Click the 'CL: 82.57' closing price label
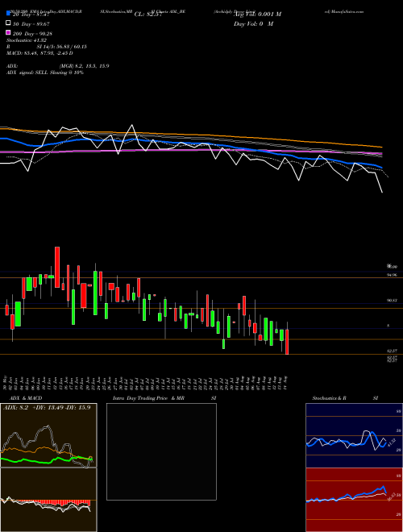Screen dimensions: 403x532 pyautogui.click(x=149, y=15)
